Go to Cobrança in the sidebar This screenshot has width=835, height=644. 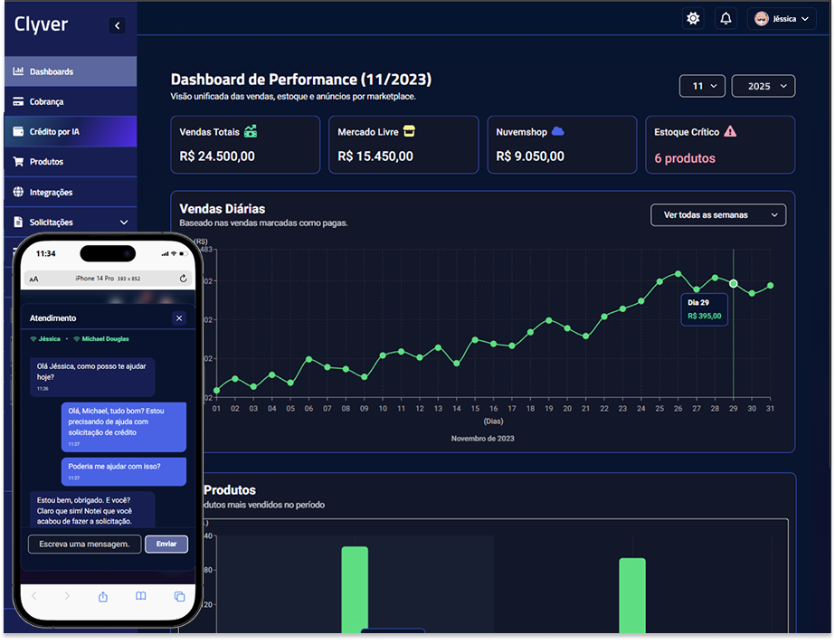pos(46,101)
